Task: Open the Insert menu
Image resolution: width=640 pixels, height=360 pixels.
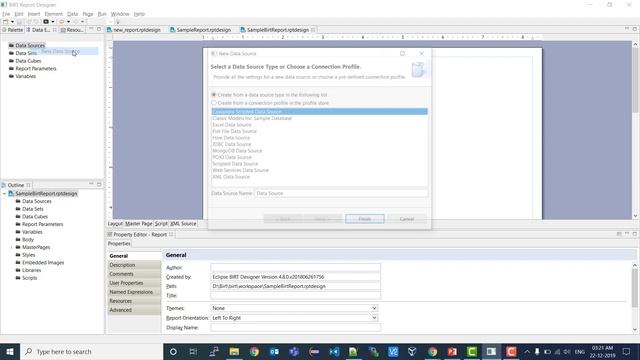Action: pyautogui.click(x=34, y=14)
